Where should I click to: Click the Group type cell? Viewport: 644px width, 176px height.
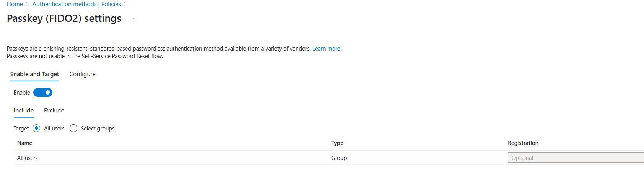[339, 158]
